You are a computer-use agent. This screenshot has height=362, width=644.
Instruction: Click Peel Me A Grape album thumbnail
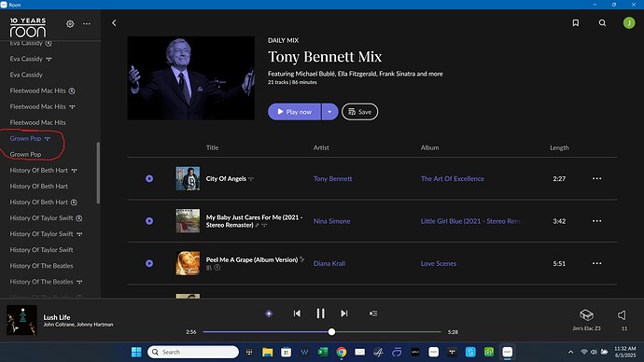click(188, 263)
